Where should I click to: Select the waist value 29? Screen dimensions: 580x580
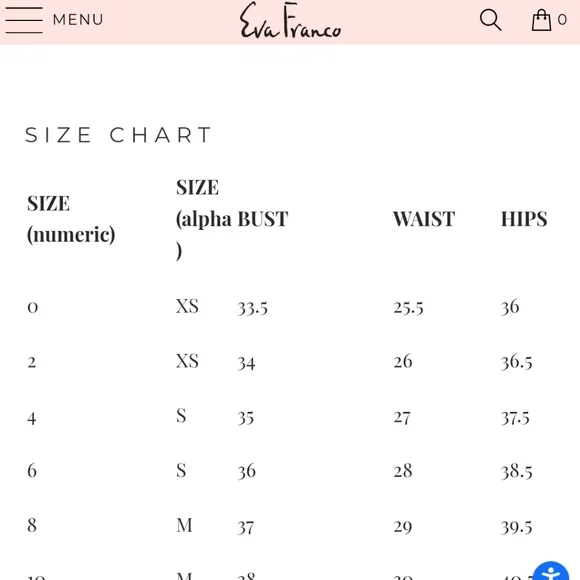[403, 527]
